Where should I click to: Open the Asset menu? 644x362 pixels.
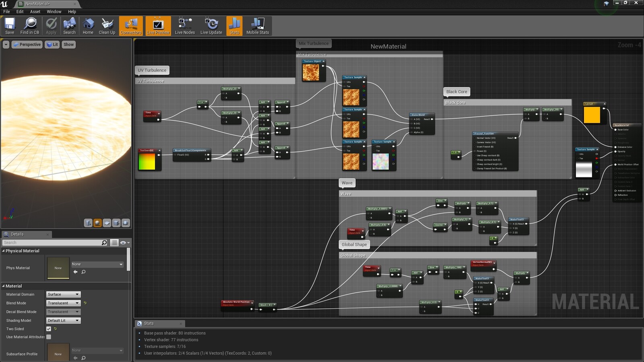pyautogui.click(x=35, y=12)
